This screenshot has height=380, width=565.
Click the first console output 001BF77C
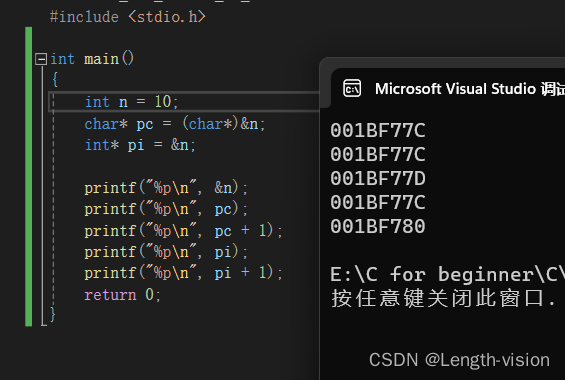click(378, 130)
